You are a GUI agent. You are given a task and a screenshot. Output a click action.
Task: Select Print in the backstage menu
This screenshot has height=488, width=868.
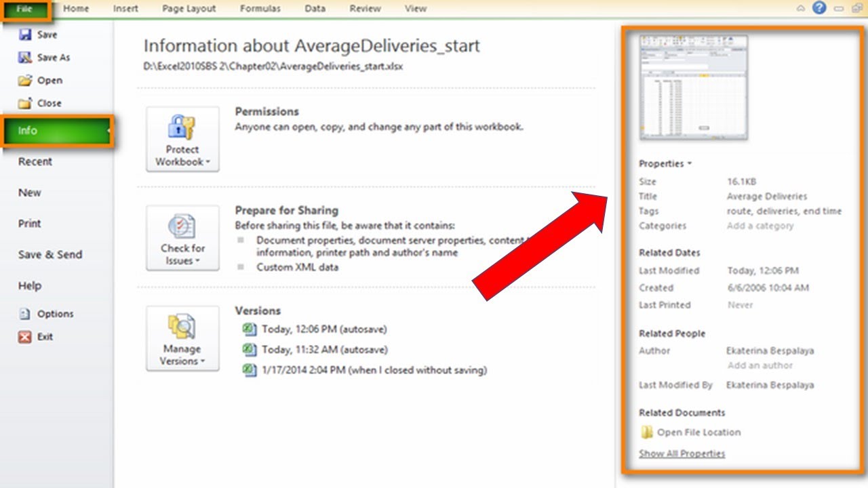click(30, 224)
